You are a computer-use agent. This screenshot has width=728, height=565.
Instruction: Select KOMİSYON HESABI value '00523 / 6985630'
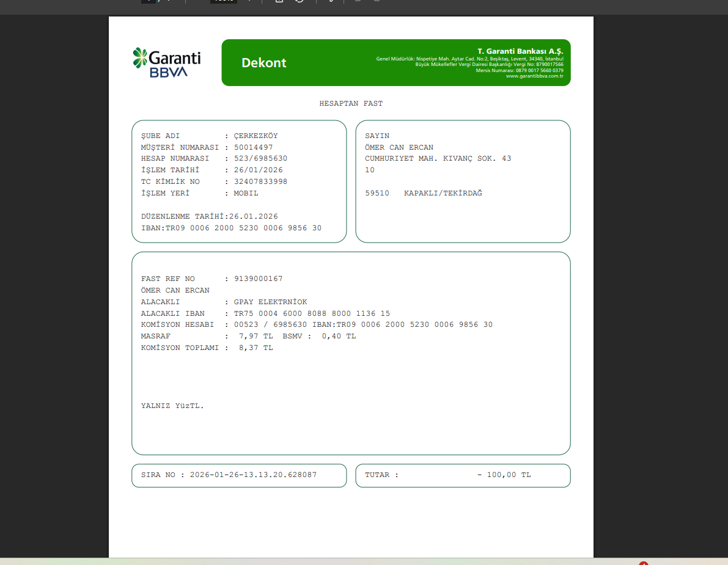(270, 325)
